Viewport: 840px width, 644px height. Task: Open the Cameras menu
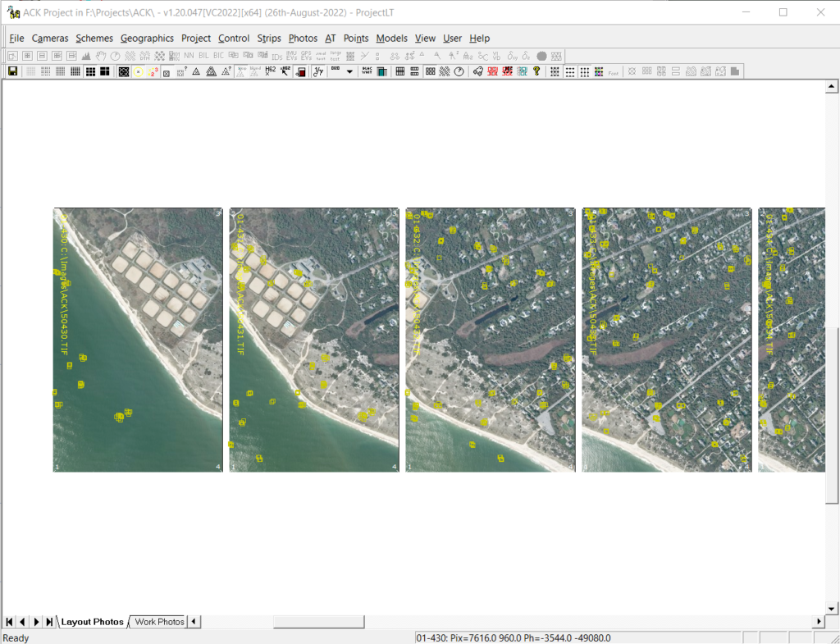coord(50,38)
